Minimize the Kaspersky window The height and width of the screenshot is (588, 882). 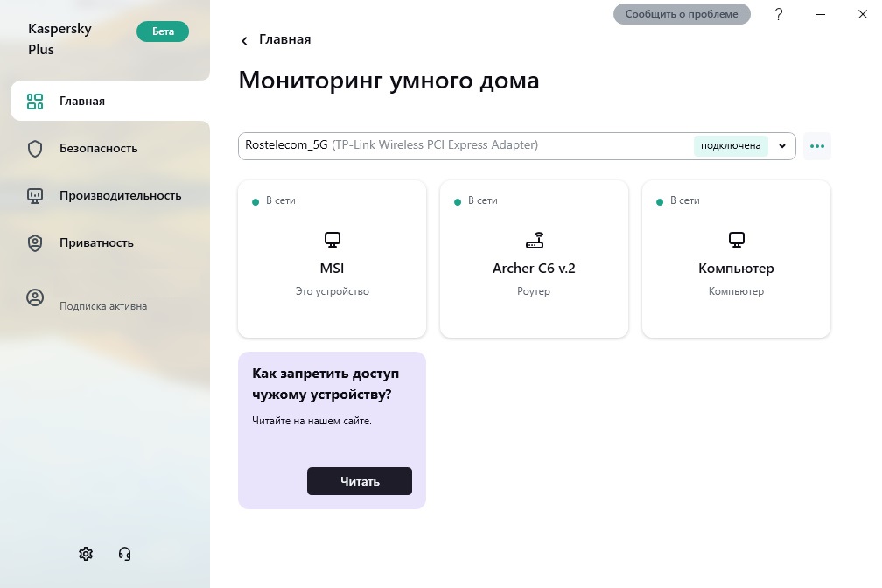[821, 14]
